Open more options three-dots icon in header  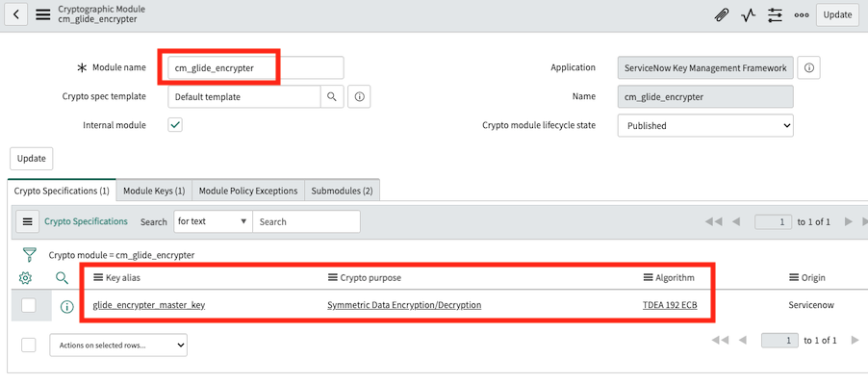pos(801,15)
